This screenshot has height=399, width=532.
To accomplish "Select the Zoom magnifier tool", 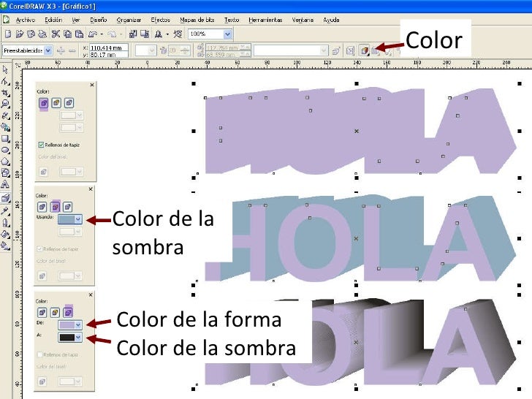I will (5, 104).
